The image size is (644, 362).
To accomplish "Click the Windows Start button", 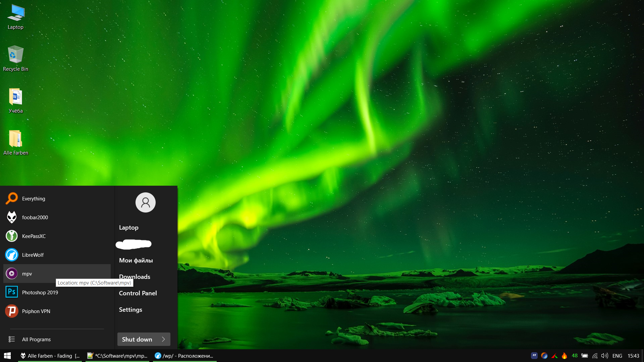I will (7, 356).
